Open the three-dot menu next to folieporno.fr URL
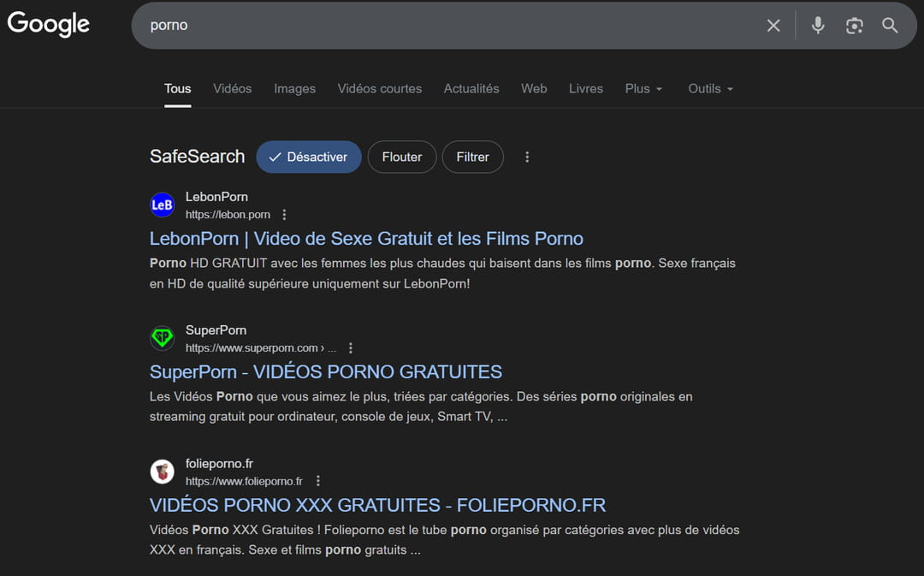 pyautogui.click(x=317, y=481)
